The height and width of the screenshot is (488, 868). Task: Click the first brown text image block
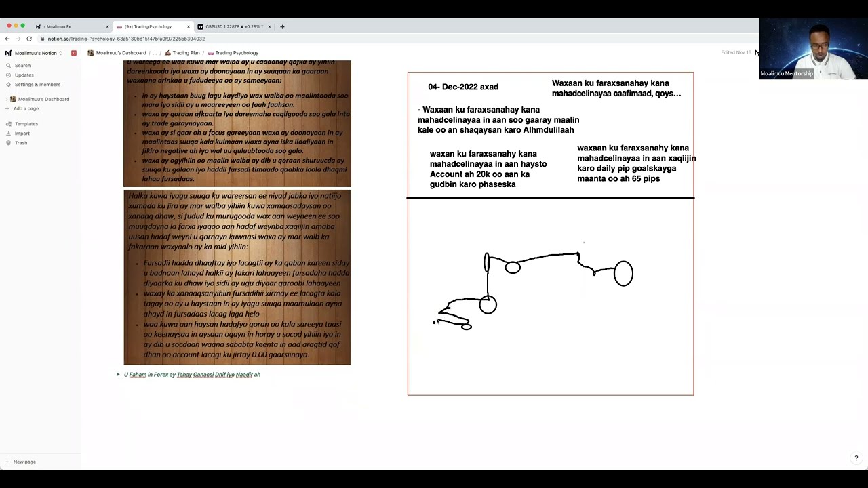point(237,123)
